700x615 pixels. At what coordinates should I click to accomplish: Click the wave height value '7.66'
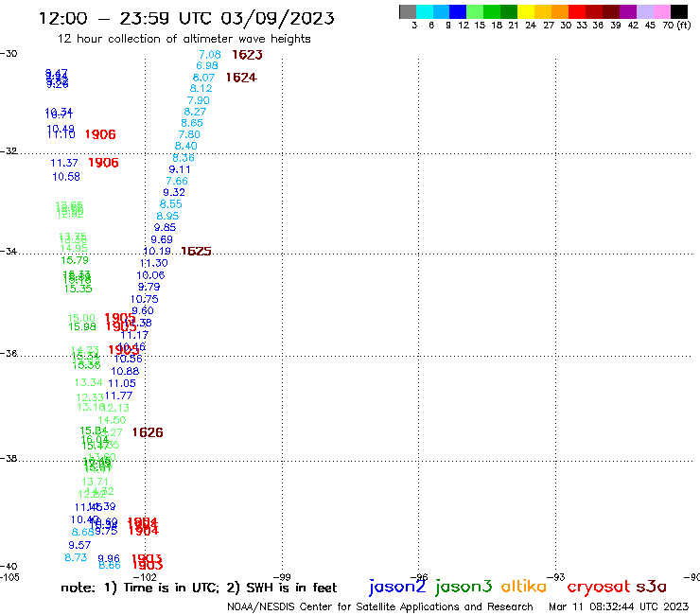177,181
